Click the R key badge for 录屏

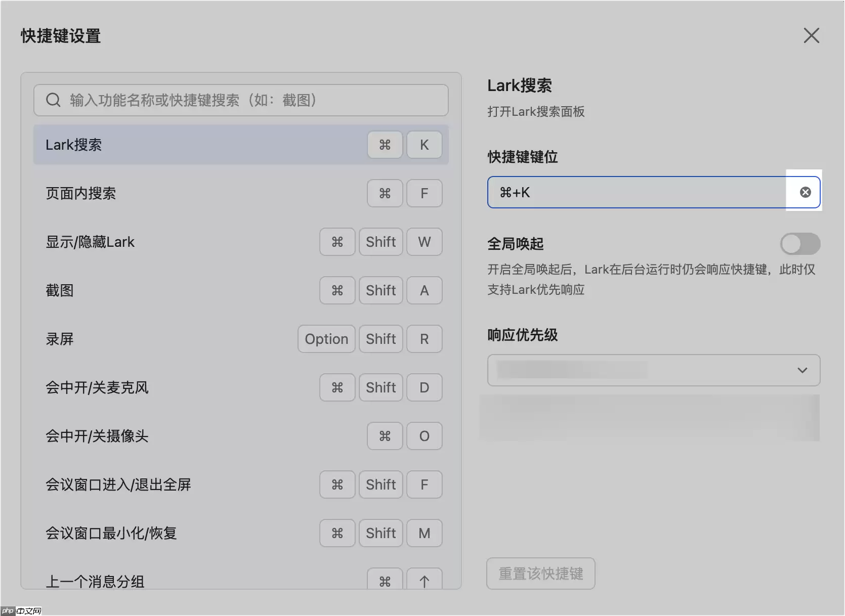(x=424, y=339)
